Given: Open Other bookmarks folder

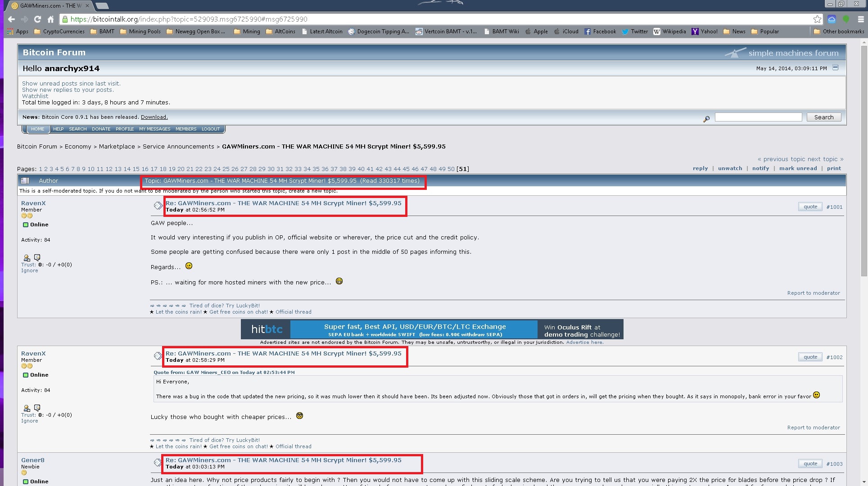Looking at the screenshot, I should click(839, 31).
